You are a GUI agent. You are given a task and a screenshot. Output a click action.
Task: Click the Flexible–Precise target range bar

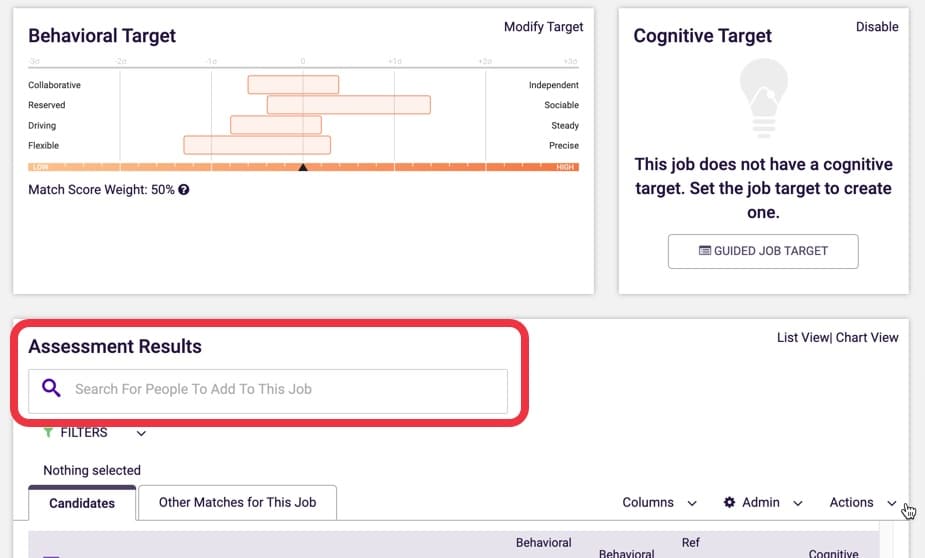pyautogui.click(x=257, y=145)
